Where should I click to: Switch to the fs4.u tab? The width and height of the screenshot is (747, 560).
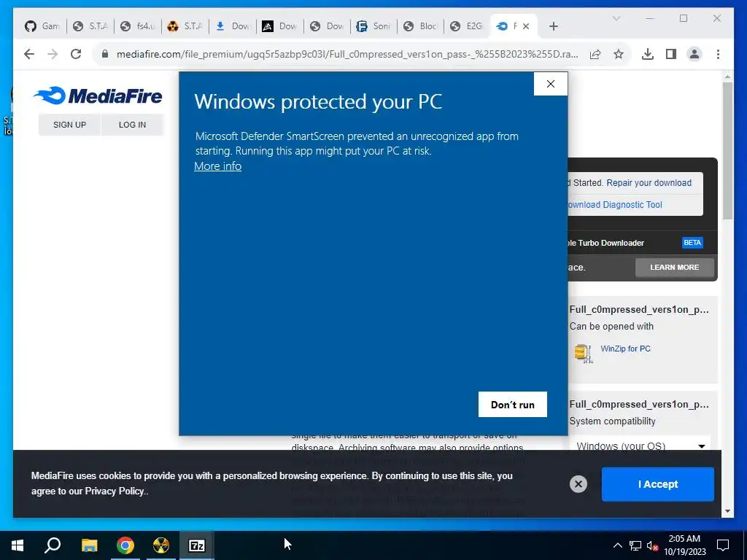(x=137, y=26)
